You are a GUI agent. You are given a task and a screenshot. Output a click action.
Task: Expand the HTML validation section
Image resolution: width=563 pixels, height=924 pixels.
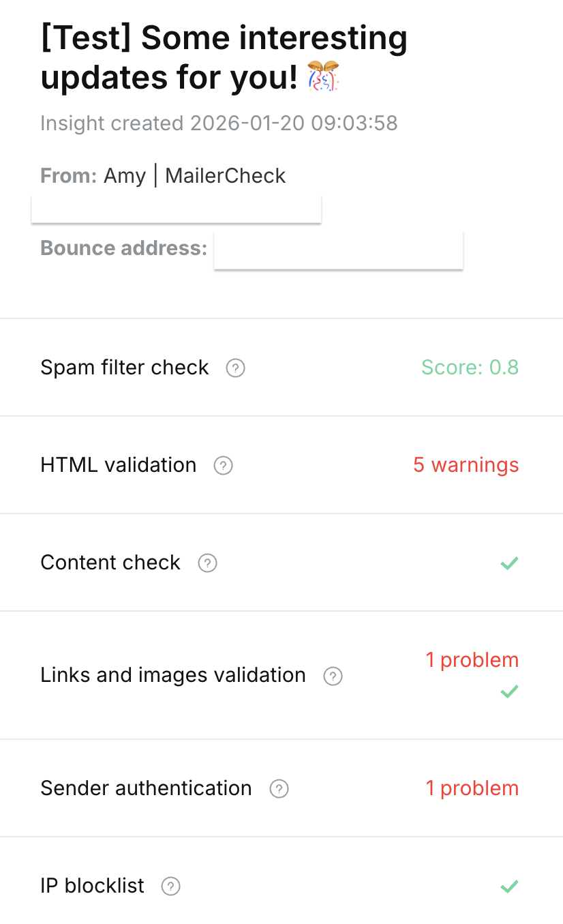coord(119,465)
